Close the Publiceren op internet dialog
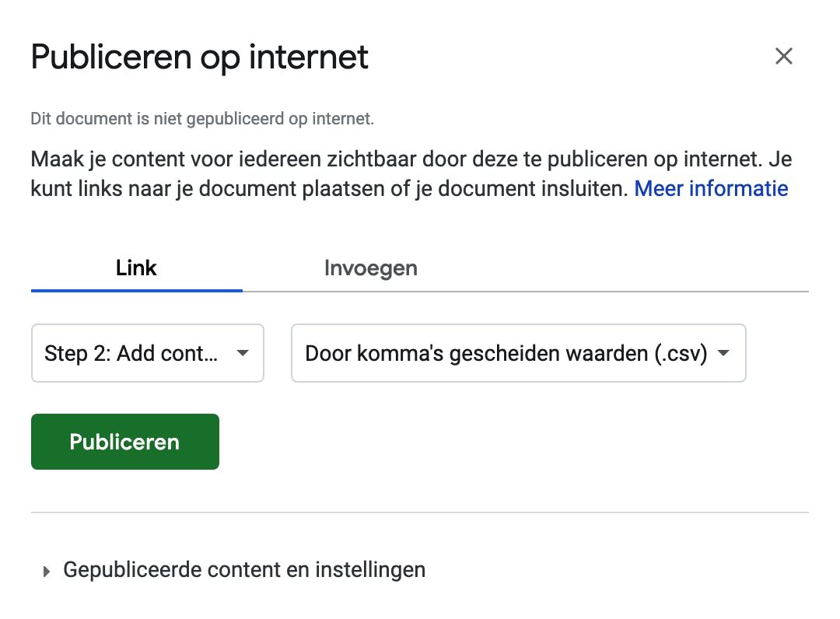This screenshot has width=840, height=619. tap(783, 56)
